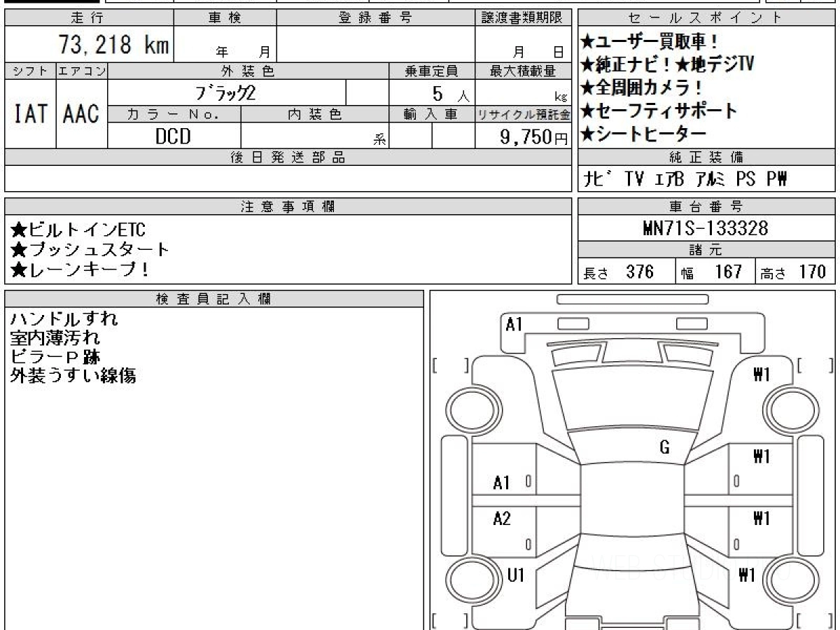The height and width of the screenshot is (630, 840).
Task: Select the ★プッシュスタート note
Action: (90, 249)
